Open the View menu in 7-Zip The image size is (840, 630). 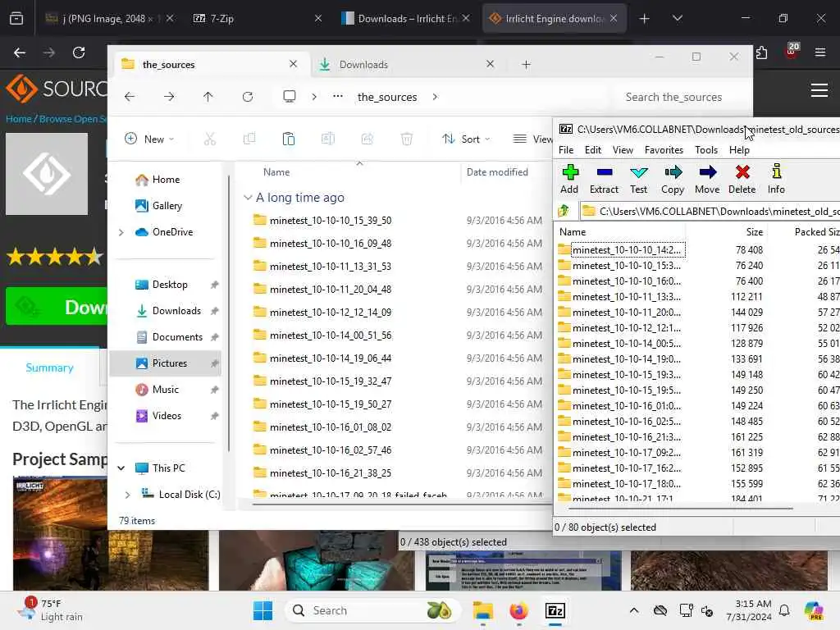point(623,150)
